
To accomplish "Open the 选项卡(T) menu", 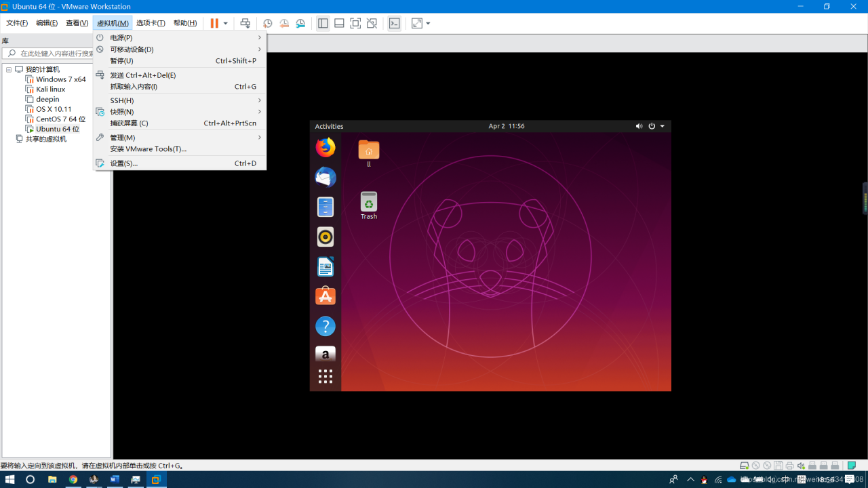I will pos(151,23).
